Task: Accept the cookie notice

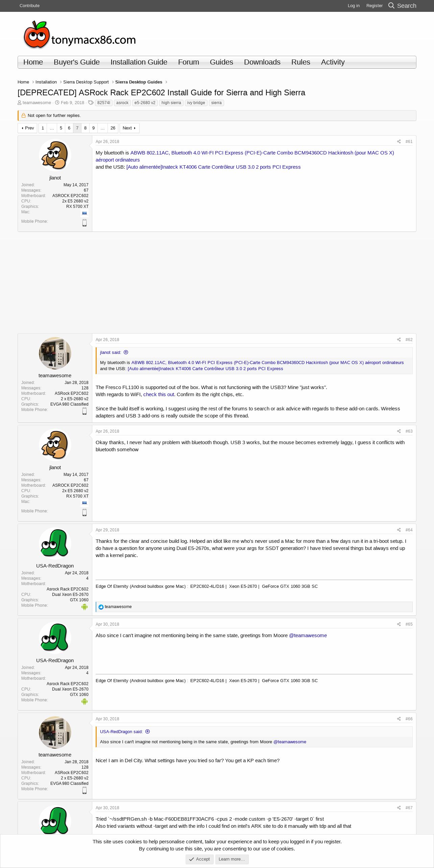Action: [199, 859]
